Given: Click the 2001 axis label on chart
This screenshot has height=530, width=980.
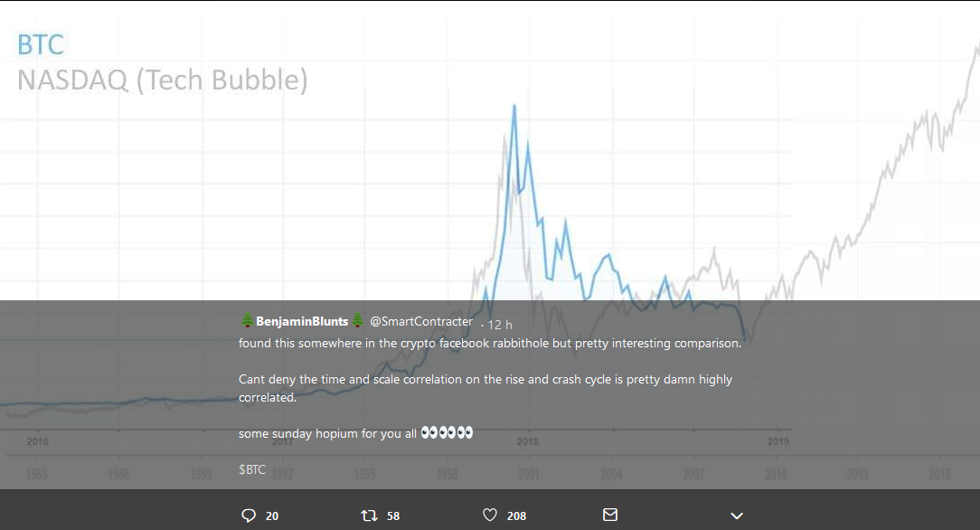Looking at the screenshot, I should click(529, 474).
